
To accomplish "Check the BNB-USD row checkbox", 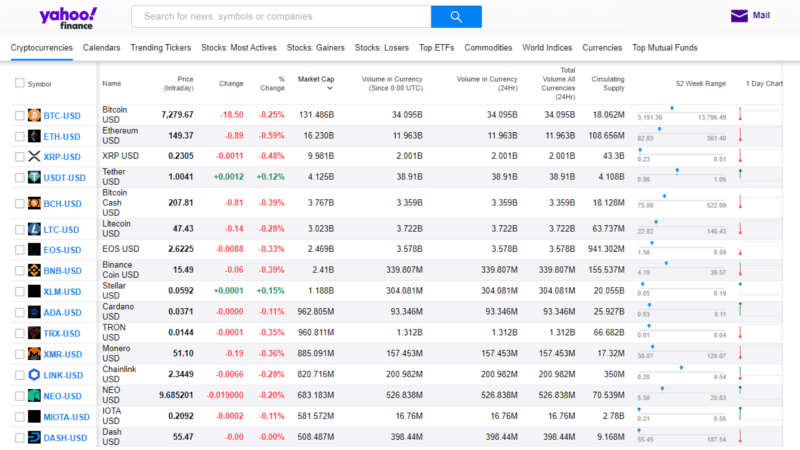I will (x=19, y=271).
